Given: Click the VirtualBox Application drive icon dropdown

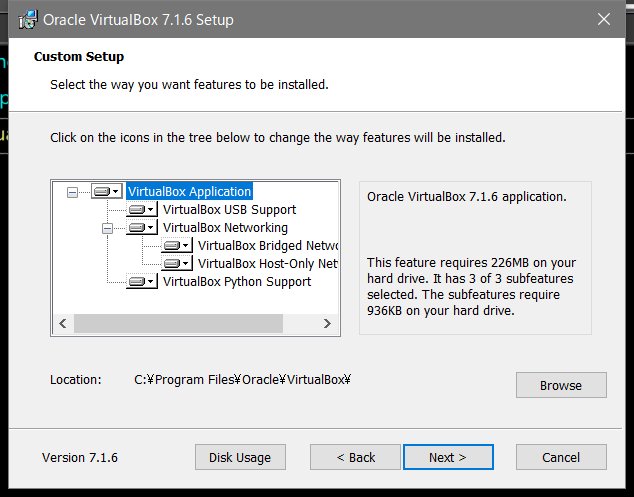Looking at the screenshot, I should pyautogui.click(x=107, y=191).
